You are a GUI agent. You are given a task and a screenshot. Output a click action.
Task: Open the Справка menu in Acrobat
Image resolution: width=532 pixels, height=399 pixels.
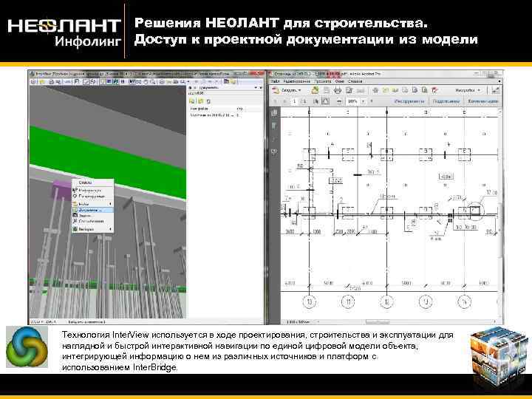click(355, 81)
